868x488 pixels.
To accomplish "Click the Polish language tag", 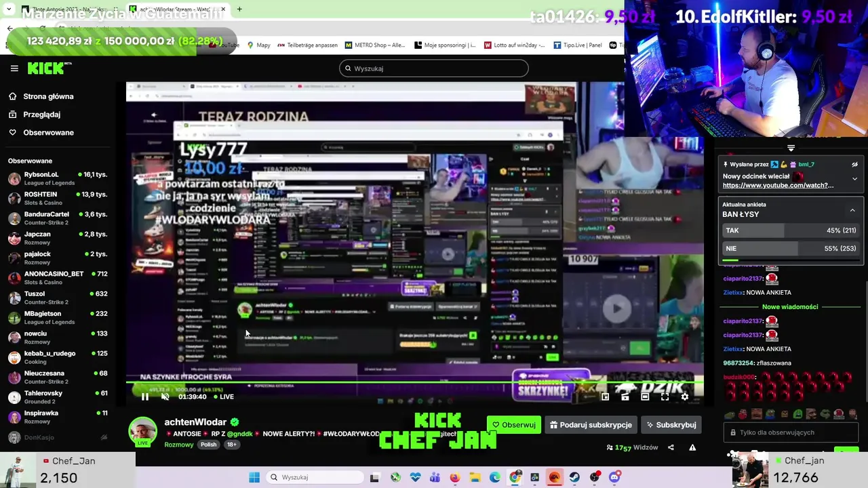I will point(208,445).
